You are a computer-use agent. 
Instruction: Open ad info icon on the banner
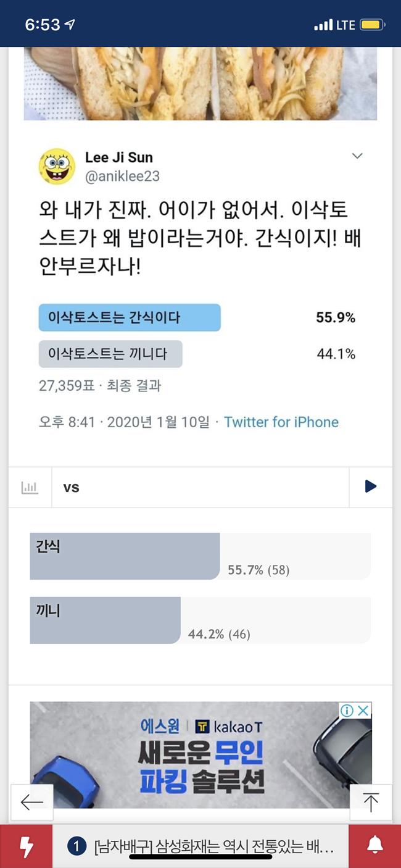[347, 711]
